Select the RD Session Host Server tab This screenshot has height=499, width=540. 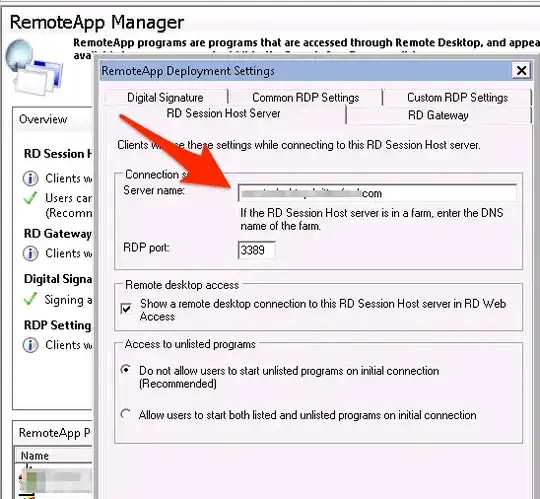pos(223,114)
